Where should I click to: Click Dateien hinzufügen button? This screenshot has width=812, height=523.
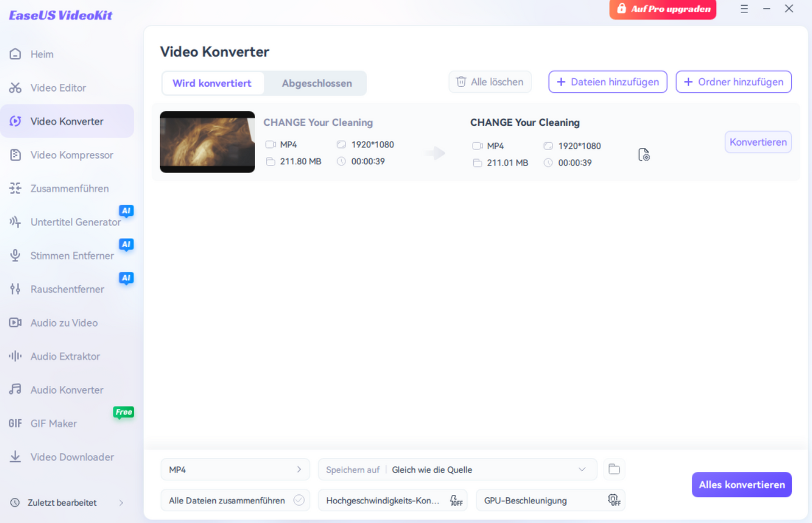607,82
